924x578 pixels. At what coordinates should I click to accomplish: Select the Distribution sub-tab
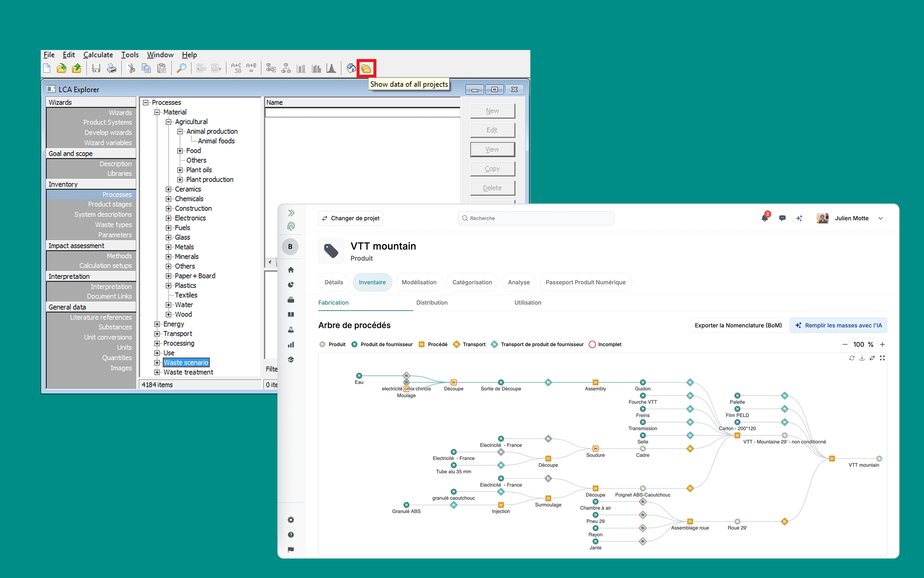click(432, 302)
